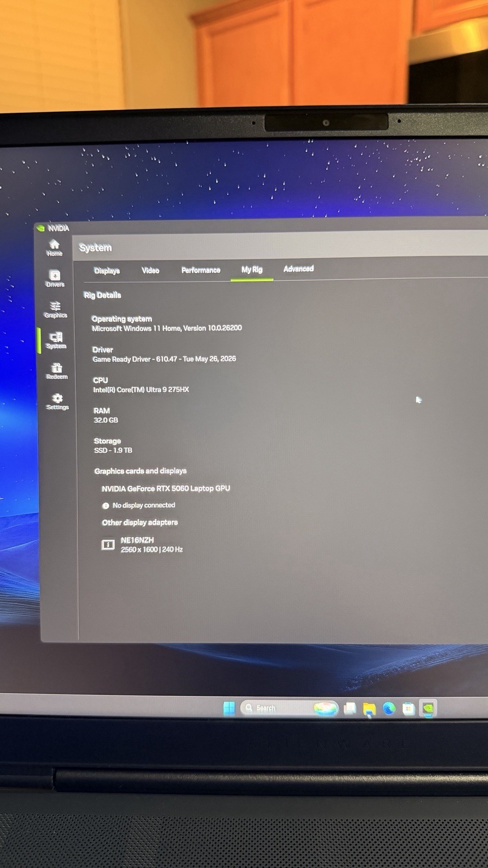Switch to the Performance tab
The height and width of the screenshot is (868, 488).
201,270
